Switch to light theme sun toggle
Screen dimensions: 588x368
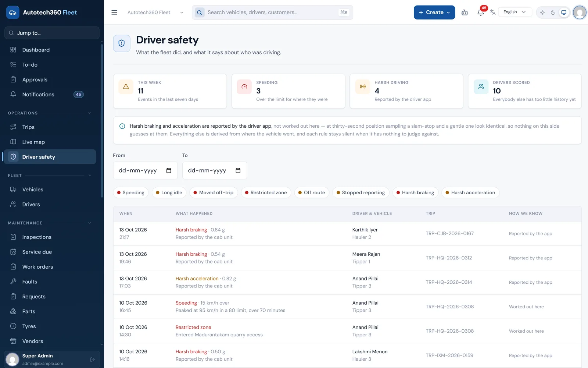(x=542, y=13)
